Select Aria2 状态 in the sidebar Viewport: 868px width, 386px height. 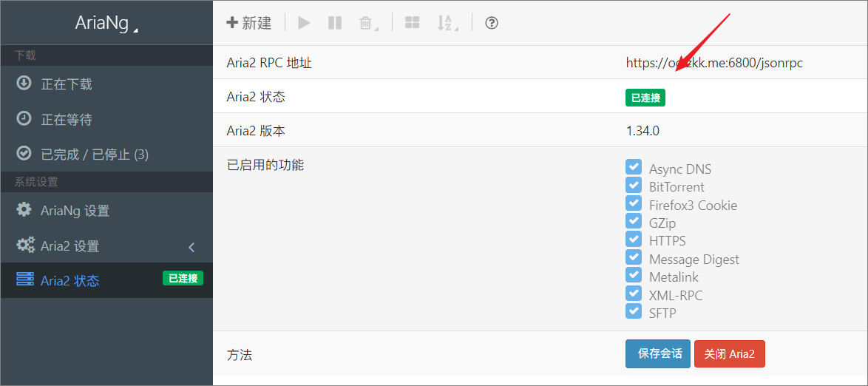click(x=69, y=281)
